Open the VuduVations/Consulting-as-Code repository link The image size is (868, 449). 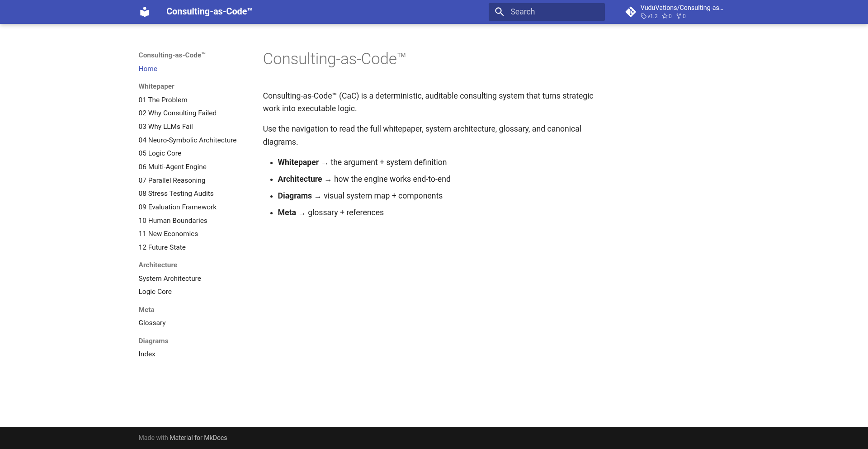(x=682, y=8)
